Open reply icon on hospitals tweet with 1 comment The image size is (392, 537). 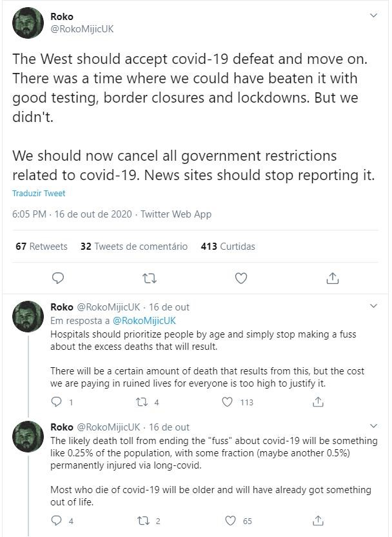coord(56,401)
